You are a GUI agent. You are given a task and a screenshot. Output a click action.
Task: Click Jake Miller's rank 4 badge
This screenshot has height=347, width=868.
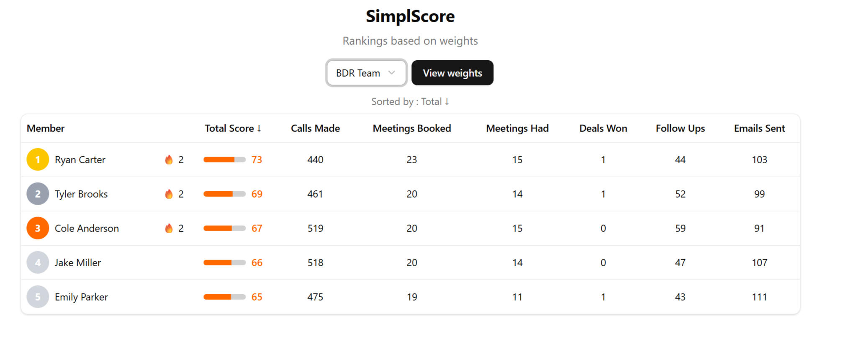tap(38, 262)
